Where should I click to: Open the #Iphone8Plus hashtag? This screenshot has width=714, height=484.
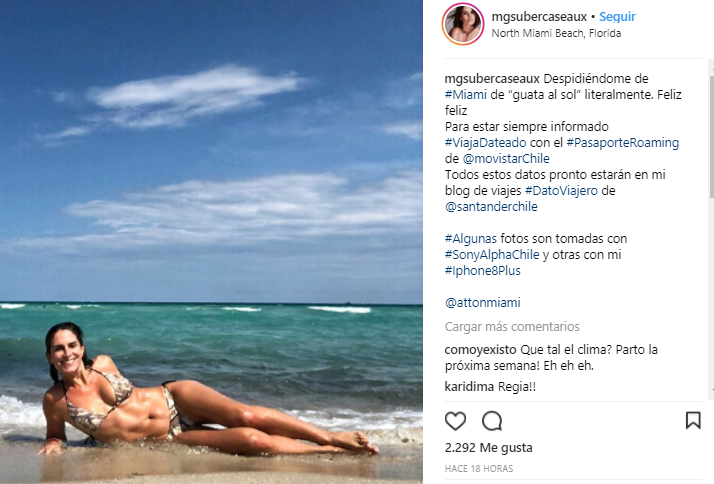point(482,270)
